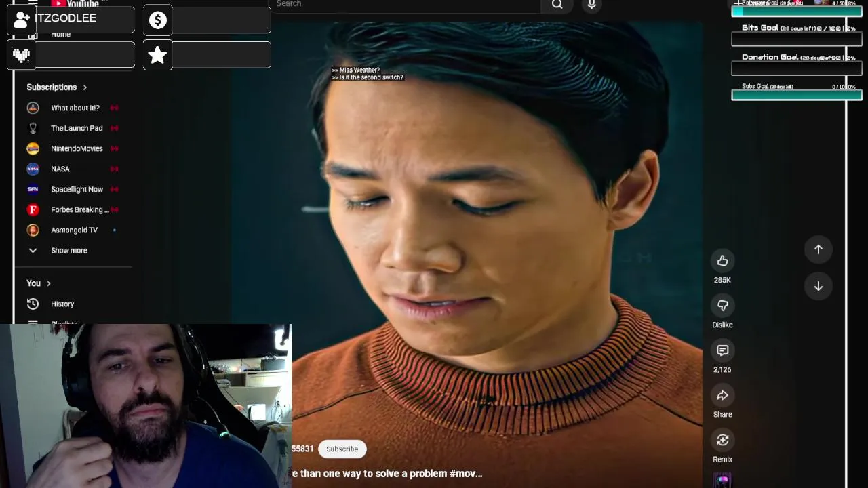Click the Share arrow icon
The width and height of the screenshot is (868, 488).
point(722,395)
